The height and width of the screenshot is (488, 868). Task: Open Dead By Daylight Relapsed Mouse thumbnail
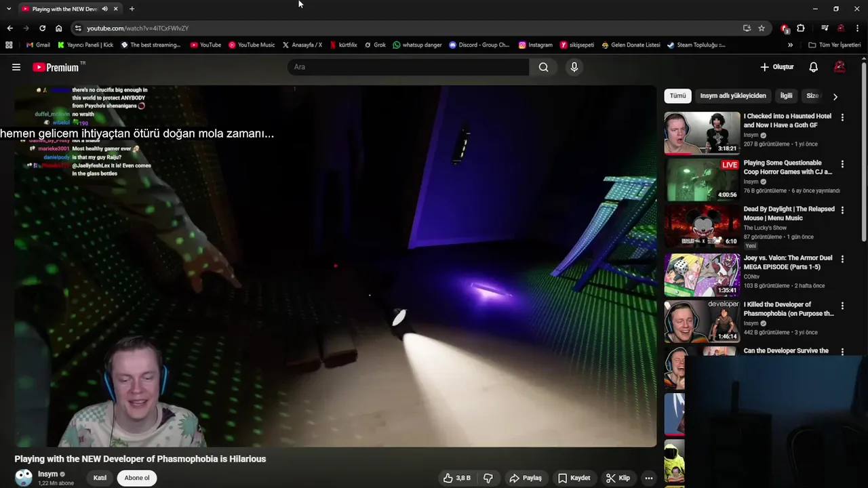[702, 226]
